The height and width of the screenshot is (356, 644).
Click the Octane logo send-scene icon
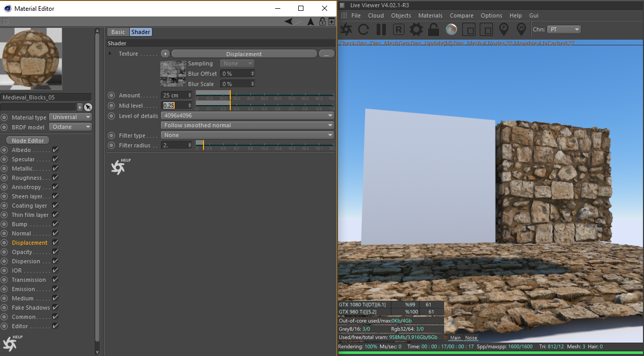coord(346,29)
